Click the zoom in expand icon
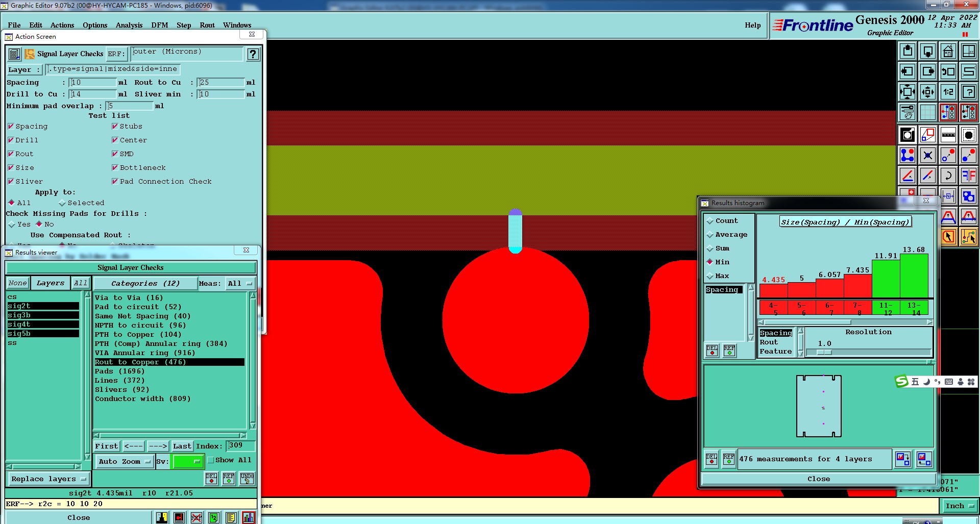Screen dimensions: 980x524 tap(907, 92)
